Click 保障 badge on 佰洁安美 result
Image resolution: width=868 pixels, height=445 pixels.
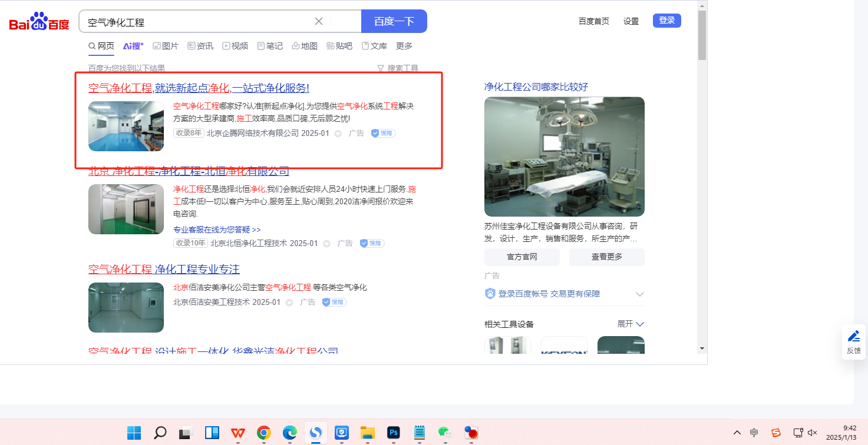tap(334, 302)
